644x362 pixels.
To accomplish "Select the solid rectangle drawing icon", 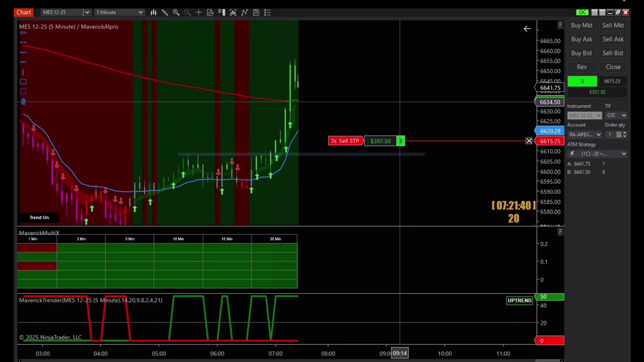I will click(x=23, y=81).
